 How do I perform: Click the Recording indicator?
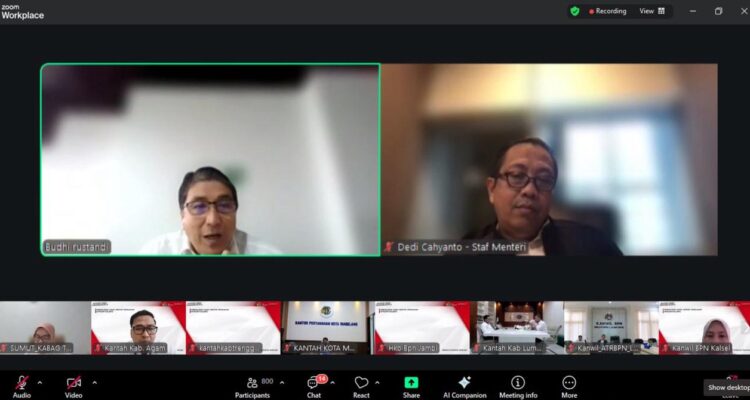tap(608, 11)
